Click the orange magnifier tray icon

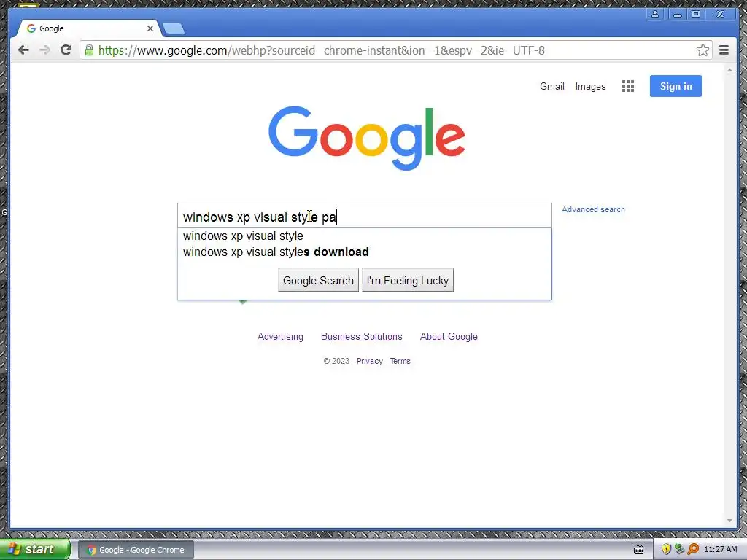[693, 549]
